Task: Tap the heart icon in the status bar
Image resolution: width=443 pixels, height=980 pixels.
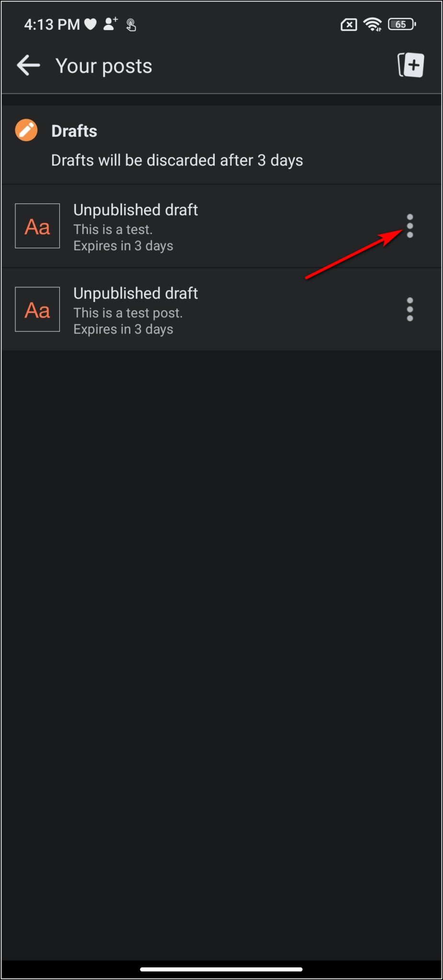Action: [x=91, y=24]
